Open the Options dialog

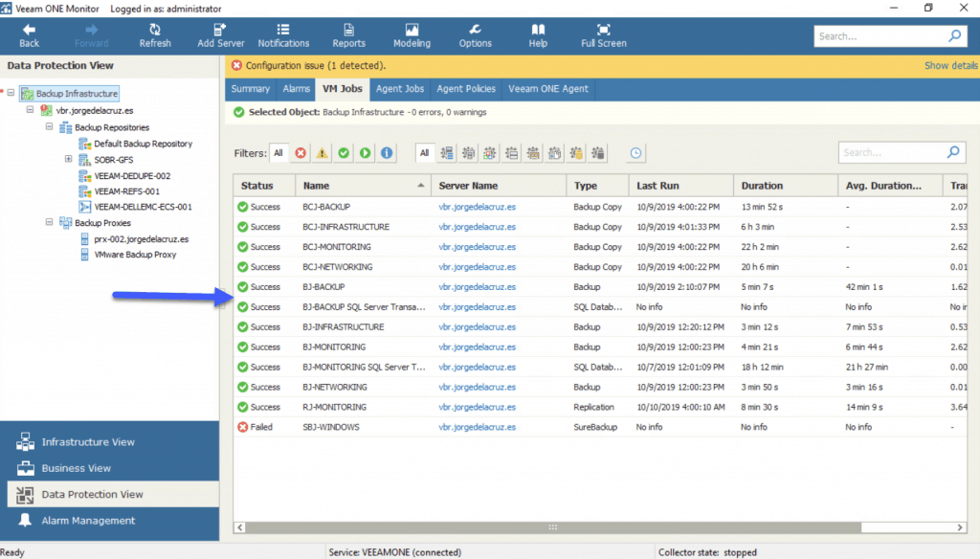(x=475, y=35)
